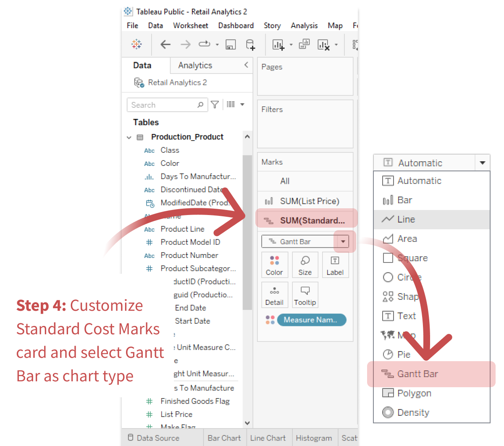Click the Save icon in toolbar

pos(231,44)
